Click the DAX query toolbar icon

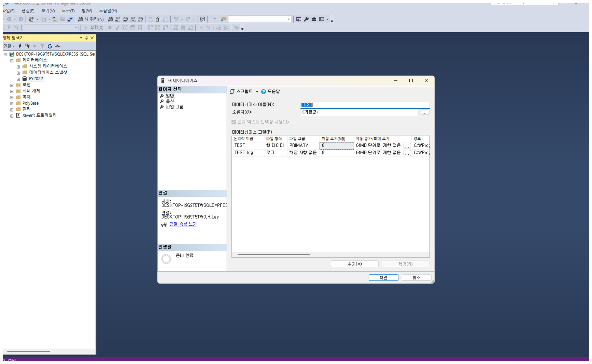(140, 19)
